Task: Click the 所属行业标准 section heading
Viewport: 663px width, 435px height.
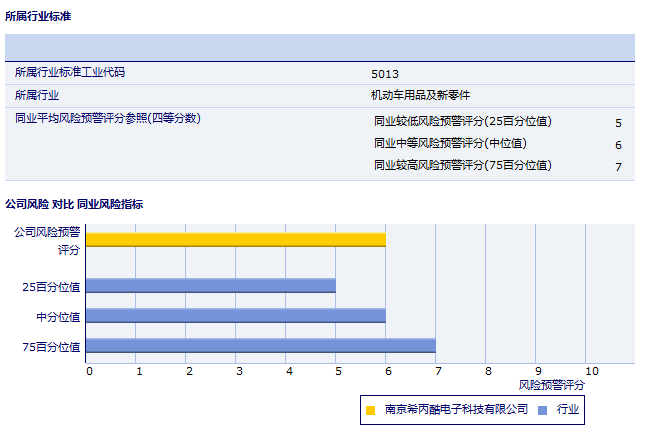Action: (38, 17)
